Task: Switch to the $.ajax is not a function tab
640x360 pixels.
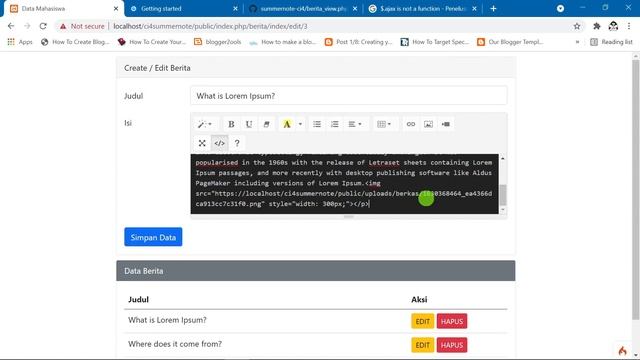Action: click(x=422, y=9)
